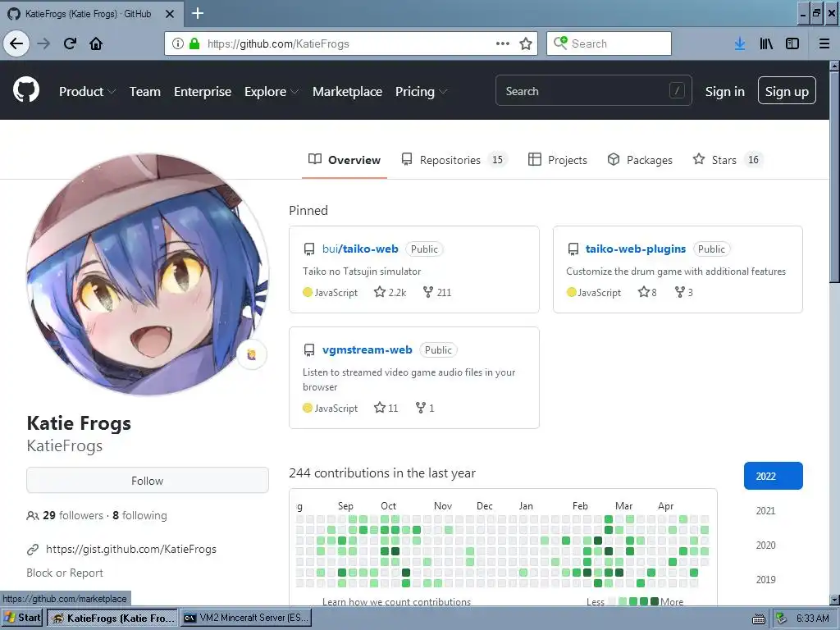840x630 pixels.
Task: Select the 2020 contributions year
Action: 765,545
